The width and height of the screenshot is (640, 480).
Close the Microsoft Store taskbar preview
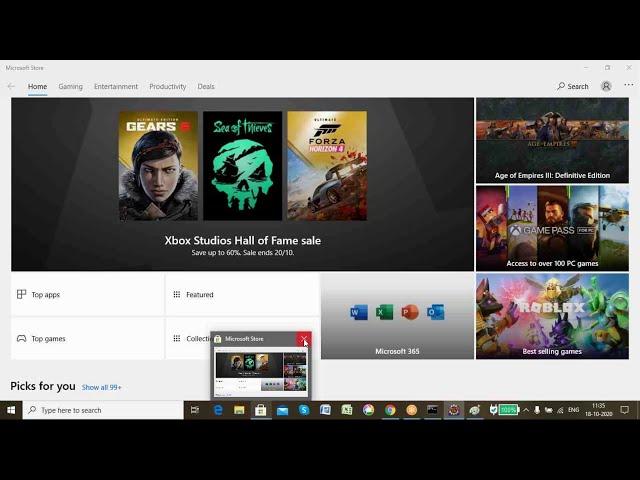point(304,339)
